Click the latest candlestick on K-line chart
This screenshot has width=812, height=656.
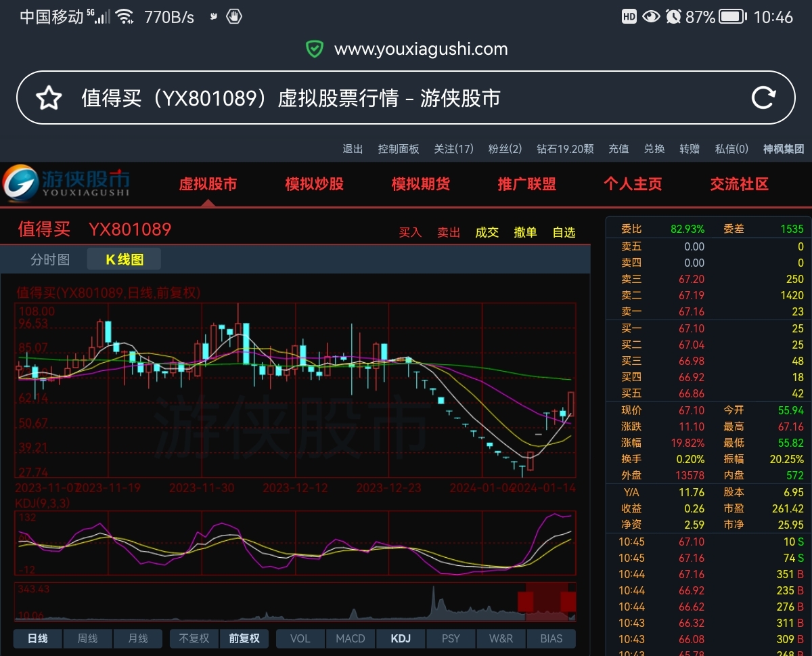click(x=571, y=403)
